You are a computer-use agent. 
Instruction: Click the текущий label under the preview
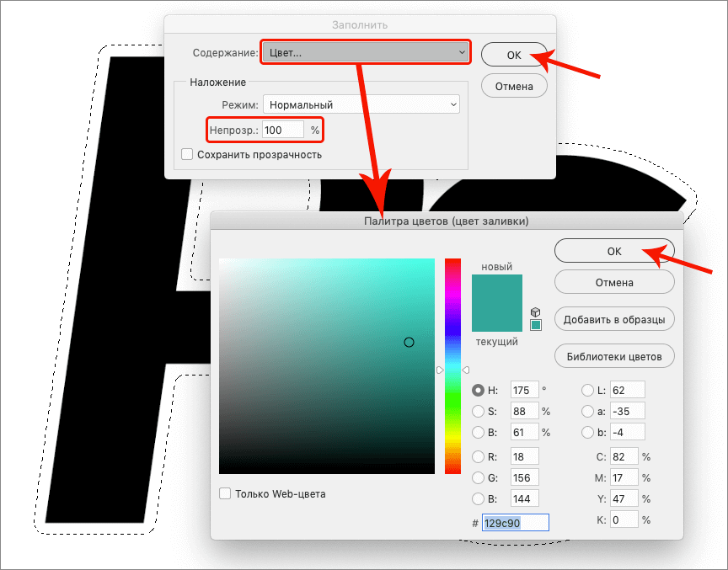pyautogui.click(x=497, y=342)
